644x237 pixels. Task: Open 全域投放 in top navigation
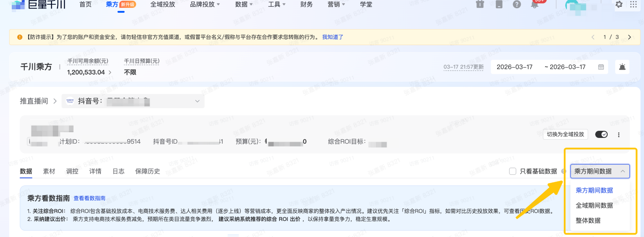point(163,4)
